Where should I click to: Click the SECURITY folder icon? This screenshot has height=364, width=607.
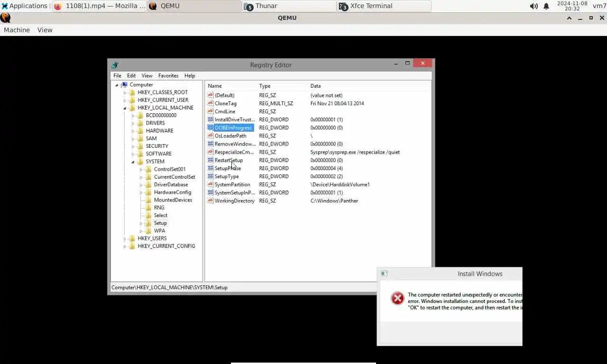click(140, 146)
